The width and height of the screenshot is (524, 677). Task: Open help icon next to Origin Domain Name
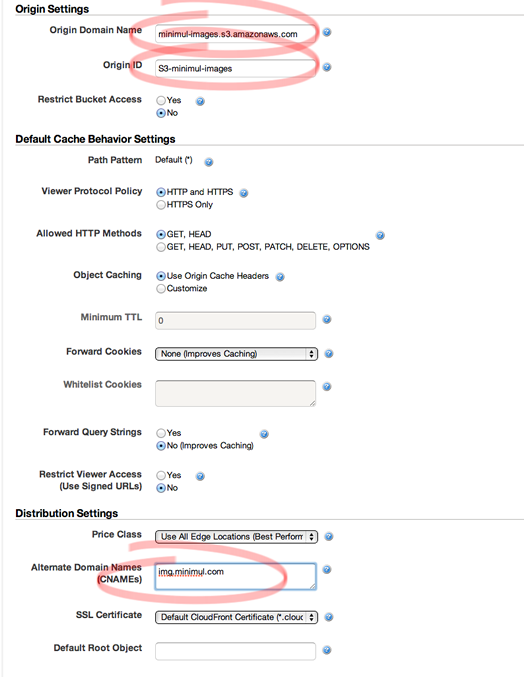327,32
